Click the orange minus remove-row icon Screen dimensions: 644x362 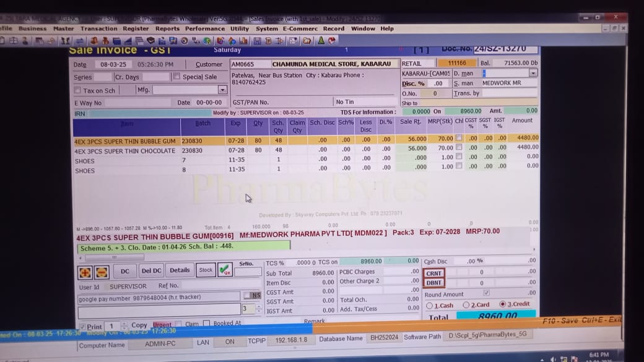102,272
